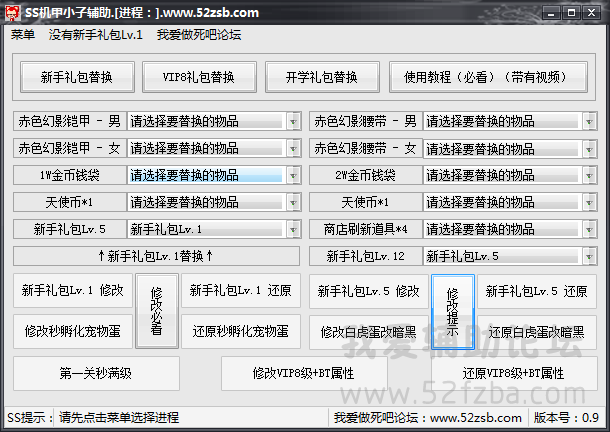
Task: Expand dropdown for 赤色幻影铠甲 - 男
Action: tap(293, 121)
